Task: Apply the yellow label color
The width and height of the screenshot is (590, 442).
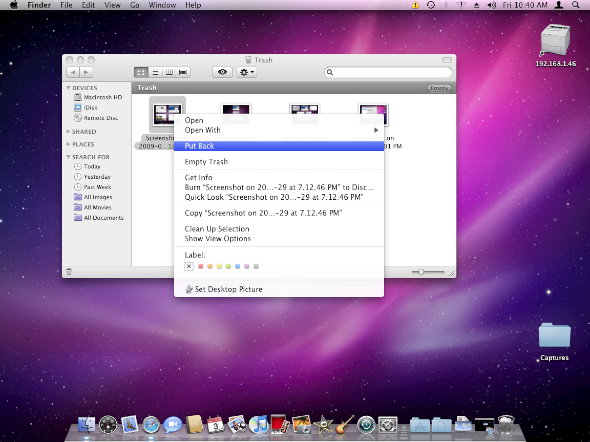Action: [219, 266]
